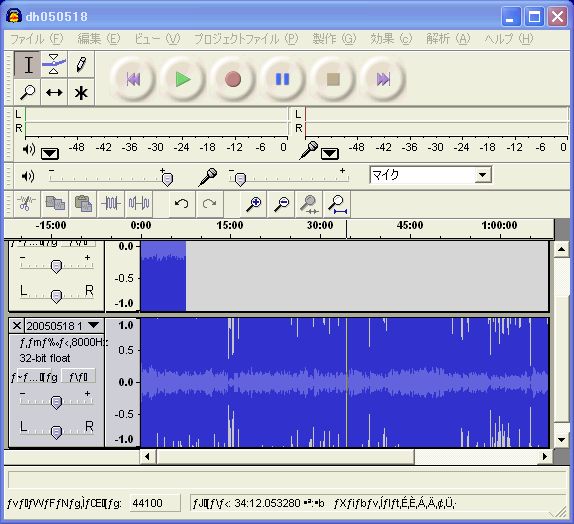
Task: Select the Zoom magnifier tool
Action: coord(27,92)
